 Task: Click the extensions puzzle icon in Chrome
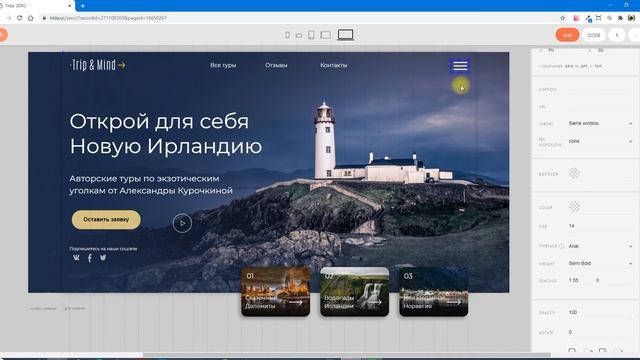[x=620, y=18]
